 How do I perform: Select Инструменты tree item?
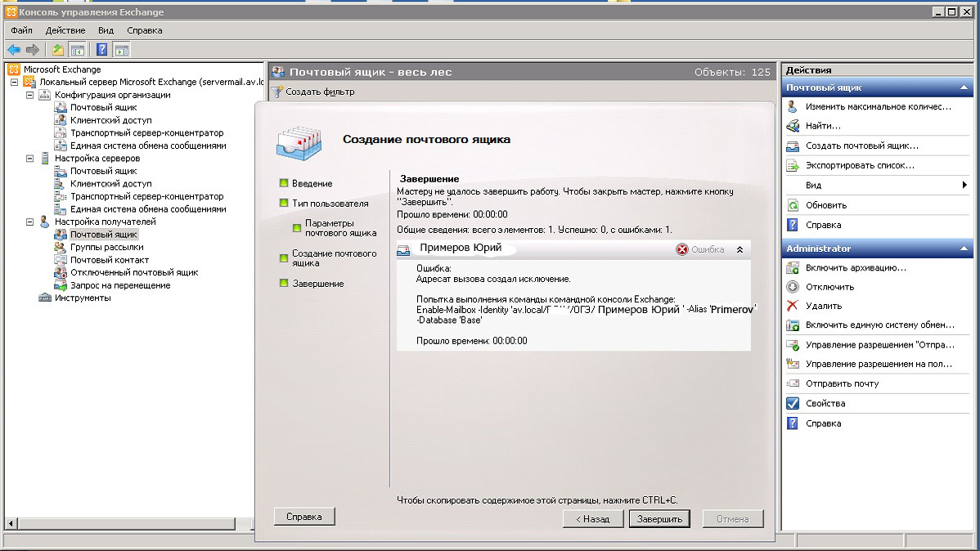coord(83,298)
